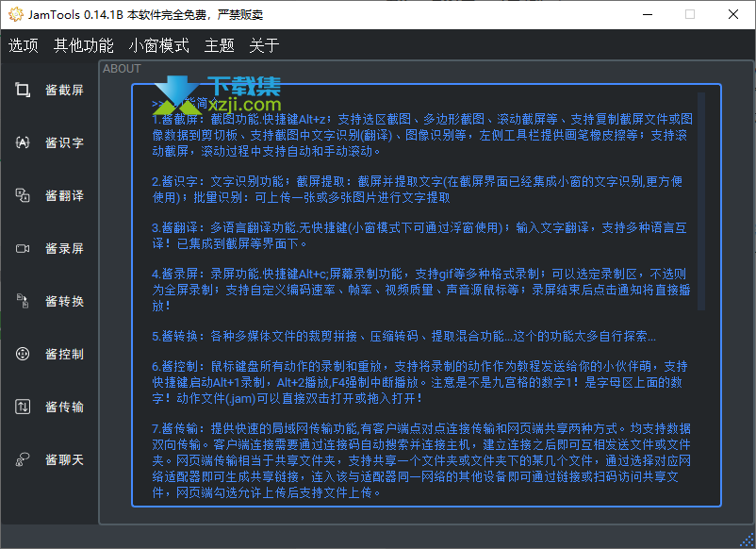Screen dimensions: 756x549
Task: Click the 酱截屏 screenshot crop icon
Action: pos(23,90)
